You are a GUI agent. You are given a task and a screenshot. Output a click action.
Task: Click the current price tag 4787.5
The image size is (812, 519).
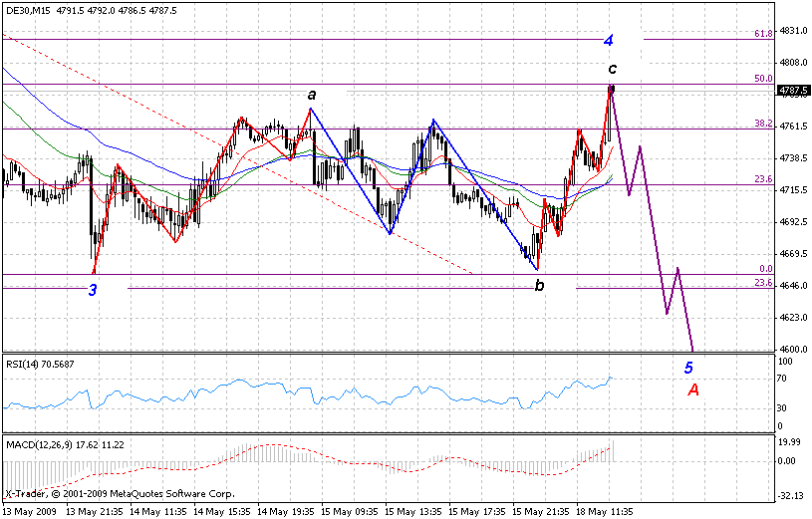793,90
